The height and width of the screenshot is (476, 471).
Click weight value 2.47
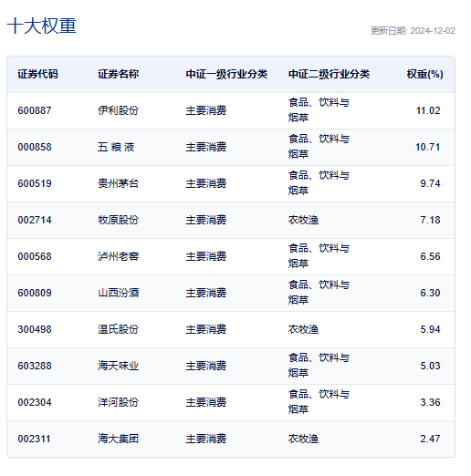pos(430,439)
